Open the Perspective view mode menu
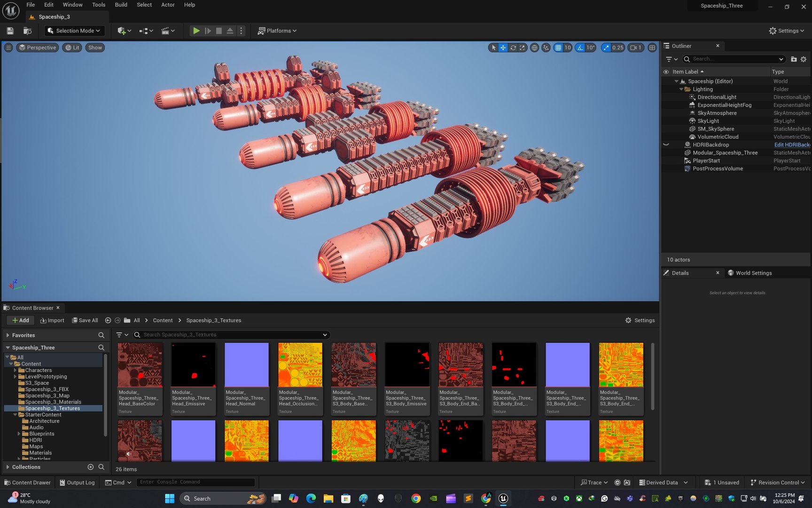 (38, 48)
